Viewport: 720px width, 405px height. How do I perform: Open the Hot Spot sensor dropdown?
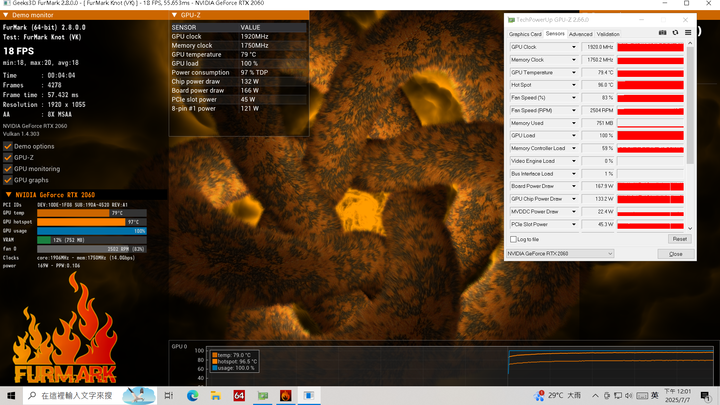pos(574,85)
